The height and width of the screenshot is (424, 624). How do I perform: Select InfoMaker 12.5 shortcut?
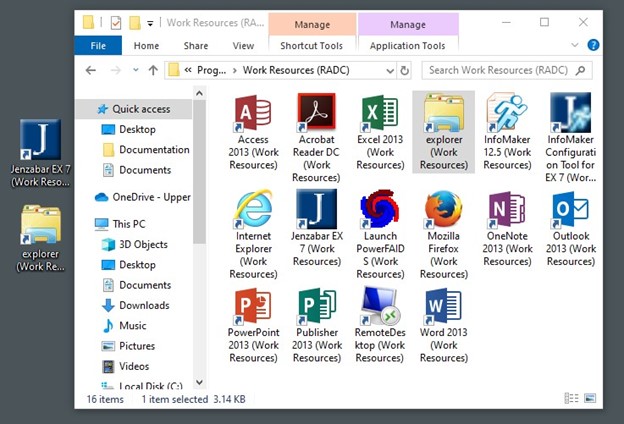pos(507,131)
